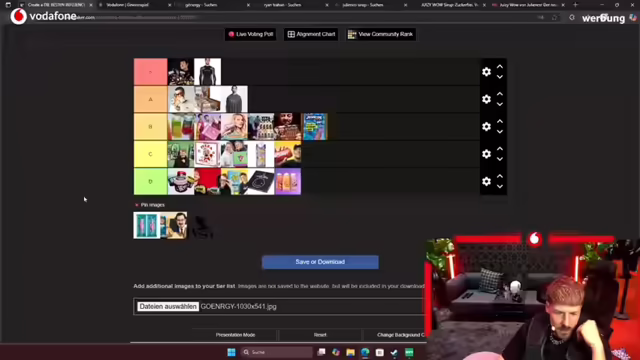Move tier D row up with arrow

pos(500,176)
